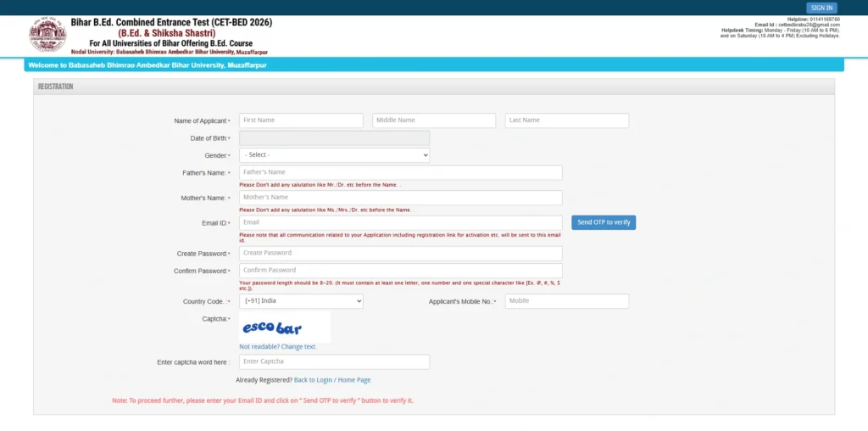Click the university logo emblem
868x431 pixels.
click(47, 36)
